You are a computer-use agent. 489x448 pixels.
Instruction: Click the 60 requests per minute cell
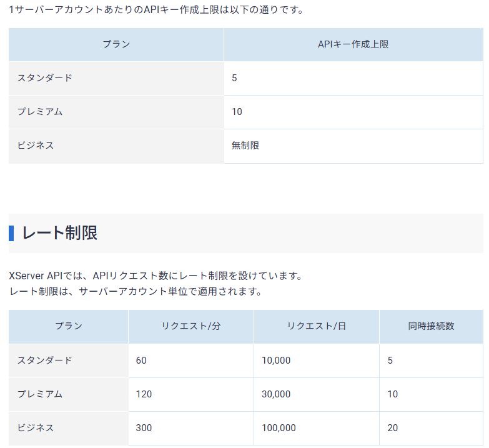(191, 361)
